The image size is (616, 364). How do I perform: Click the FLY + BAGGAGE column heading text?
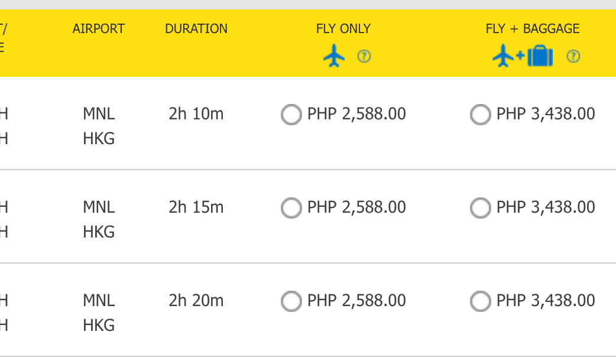(x=533, y=29)
